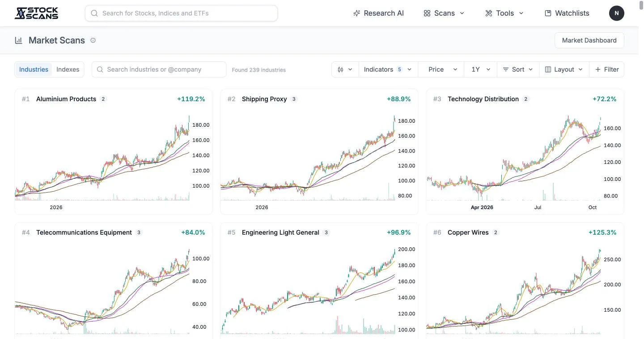Open the Aluminium Products industry card title
This screenshot has height=339, width=644.
coord(66,99)
